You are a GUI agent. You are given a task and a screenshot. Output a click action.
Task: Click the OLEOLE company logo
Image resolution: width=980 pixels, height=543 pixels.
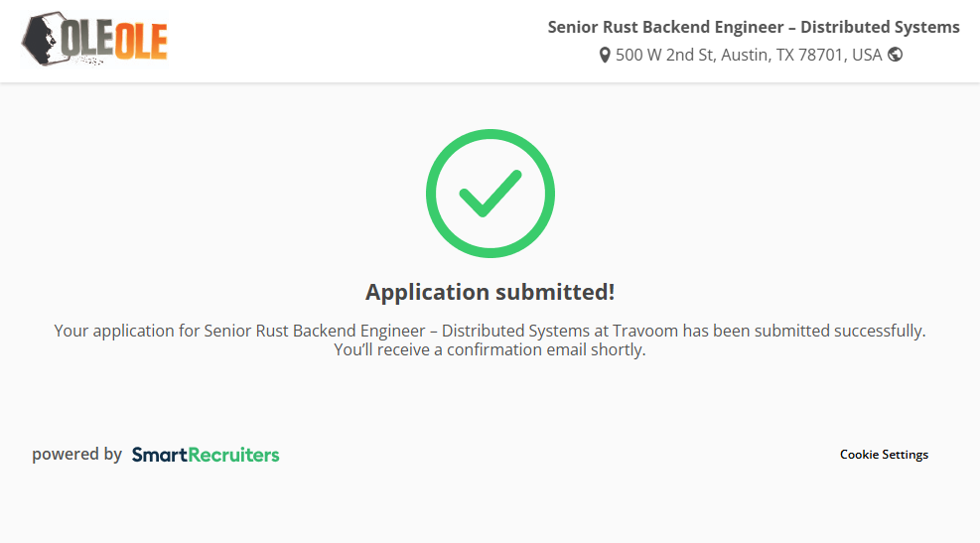click(94, 41)
